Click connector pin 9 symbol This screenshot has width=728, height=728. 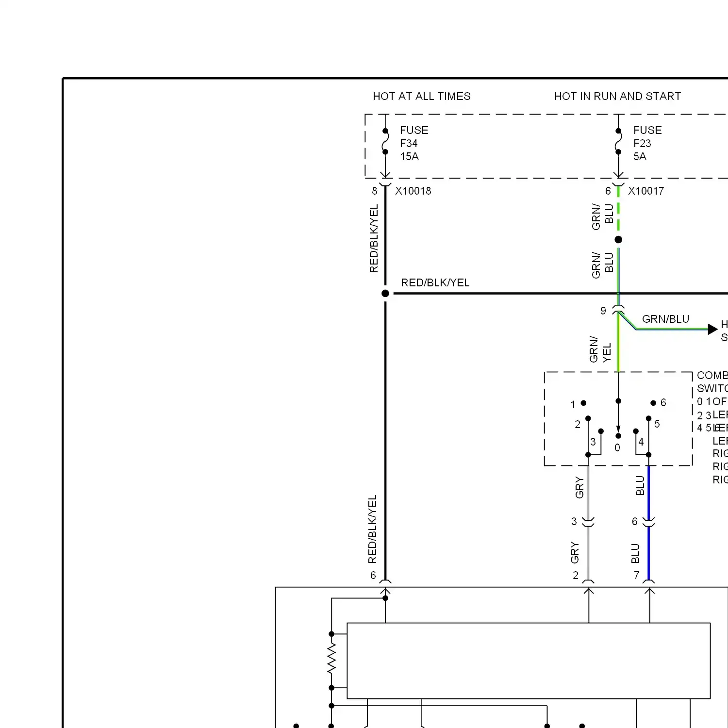[x=618, y=310]
